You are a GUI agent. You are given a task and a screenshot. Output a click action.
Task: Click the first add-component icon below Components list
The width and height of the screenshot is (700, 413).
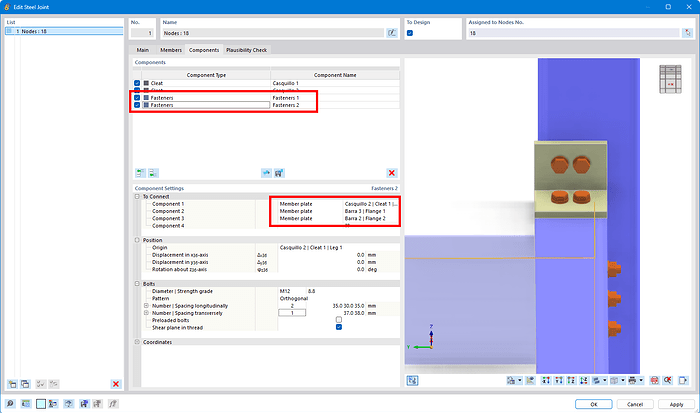coord(139,173)
